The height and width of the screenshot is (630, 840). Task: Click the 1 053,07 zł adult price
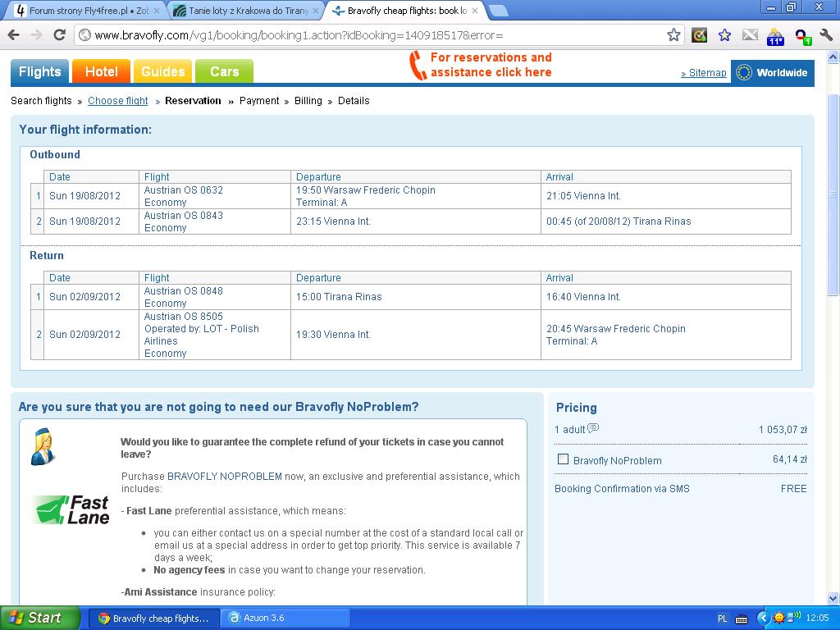coord(783,430)
